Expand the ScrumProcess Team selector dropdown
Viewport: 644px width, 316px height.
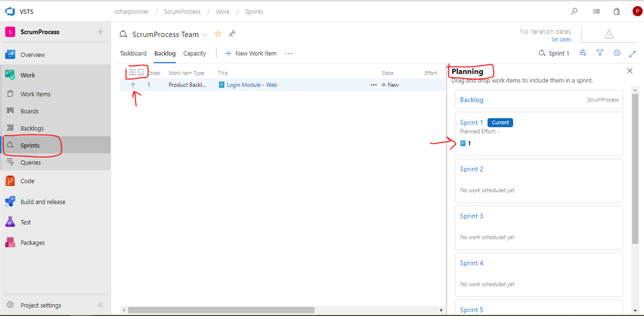pos(204,35)
